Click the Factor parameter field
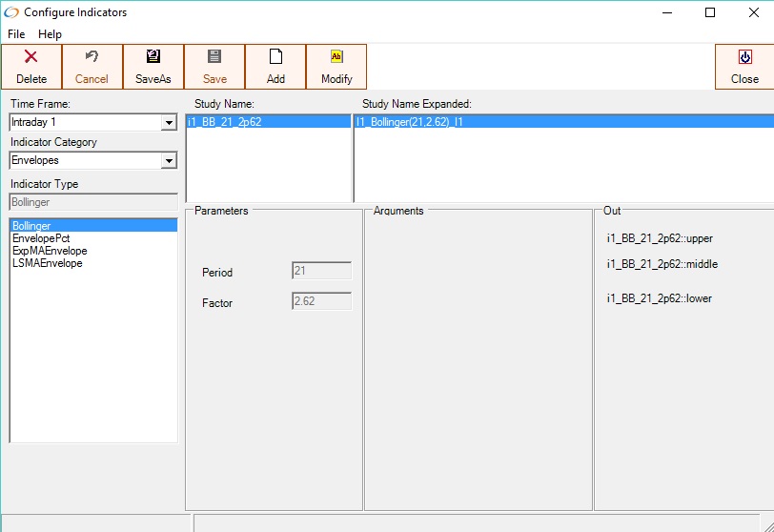774x532 pixels. tap(321, 302)
